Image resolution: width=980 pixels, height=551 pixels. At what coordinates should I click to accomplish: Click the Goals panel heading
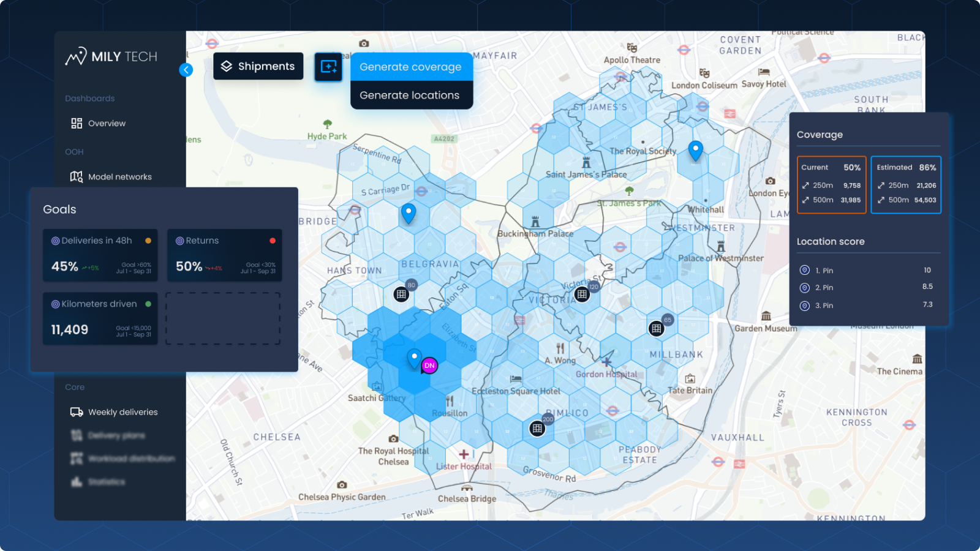click(59, 209)
